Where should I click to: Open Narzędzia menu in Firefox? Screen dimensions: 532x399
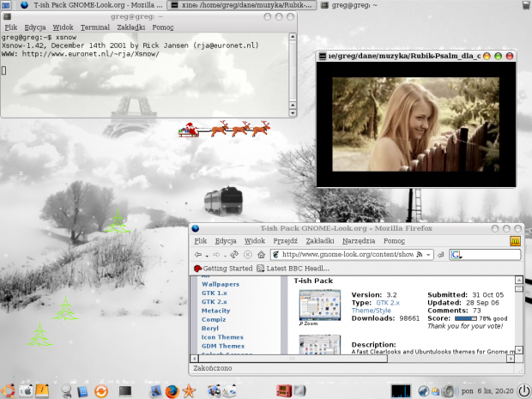tap(359, 241)
